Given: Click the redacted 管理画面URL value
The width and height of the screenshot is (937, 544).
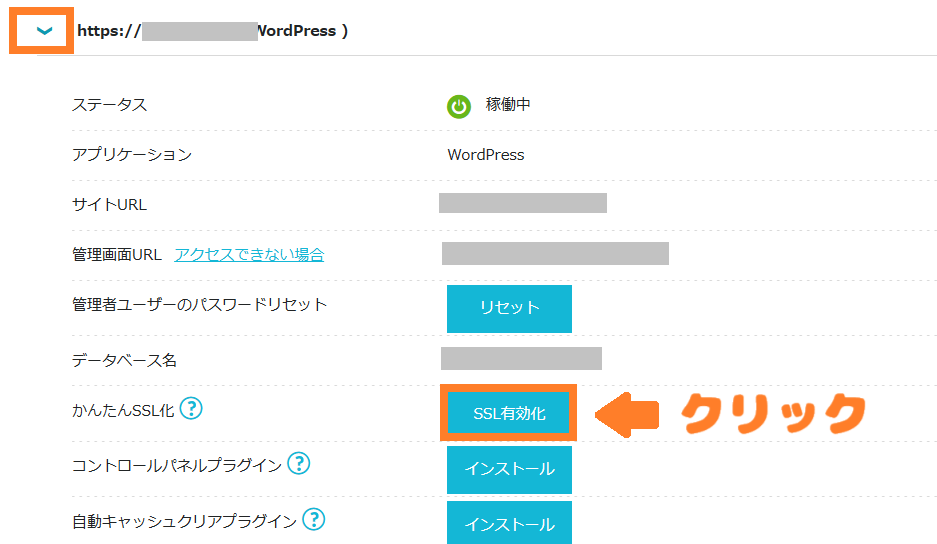Looking at the screenshot, I should (x=555, y=253).
